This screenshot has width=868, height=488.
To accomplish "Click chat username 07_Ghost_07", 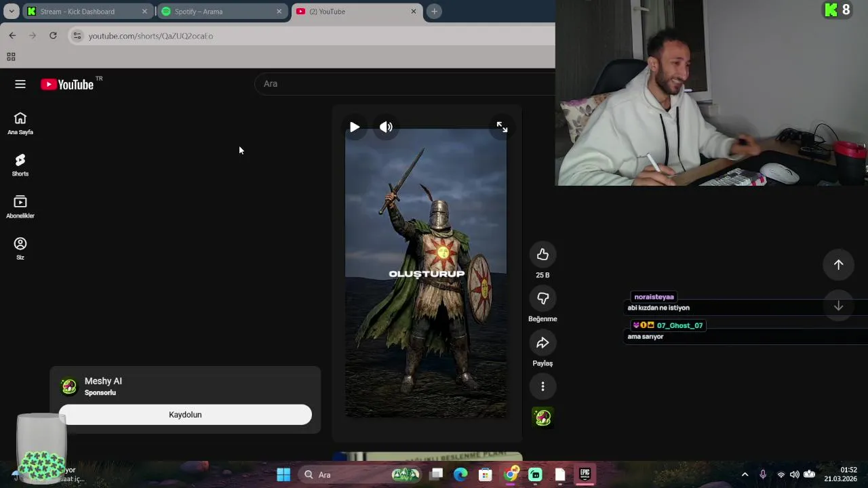I will tap(679, 325).
